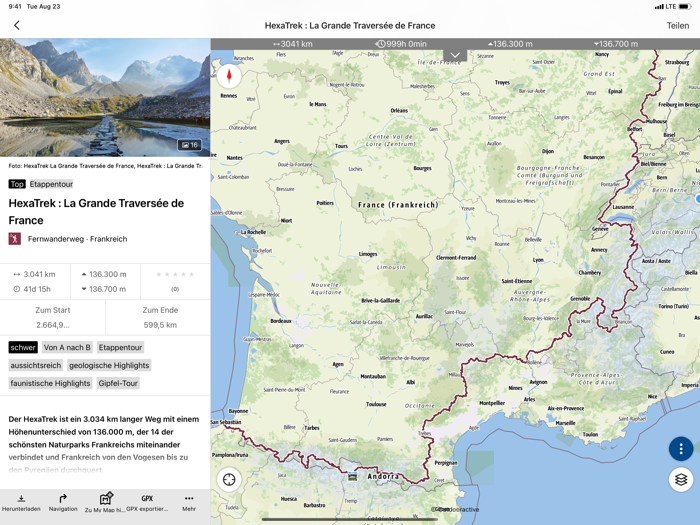Tap Toulouse city label on map

click(x=376, y=404)
